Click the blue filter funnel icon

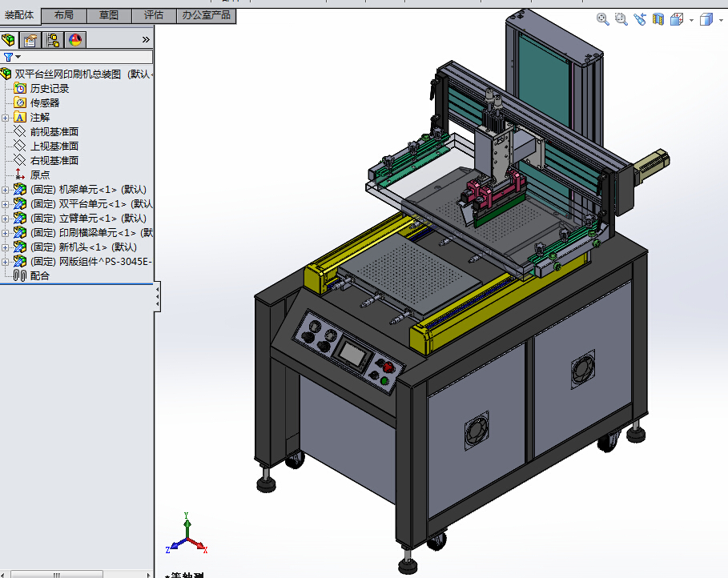pyautogui.click(x=8, y=57)
